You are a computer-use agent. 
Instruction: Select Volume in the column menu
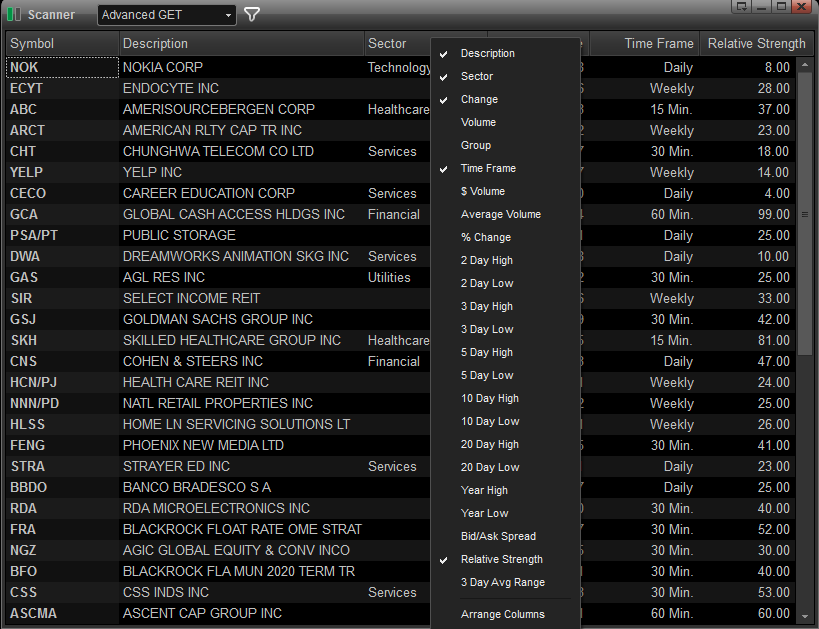click(x=478, y=122)
